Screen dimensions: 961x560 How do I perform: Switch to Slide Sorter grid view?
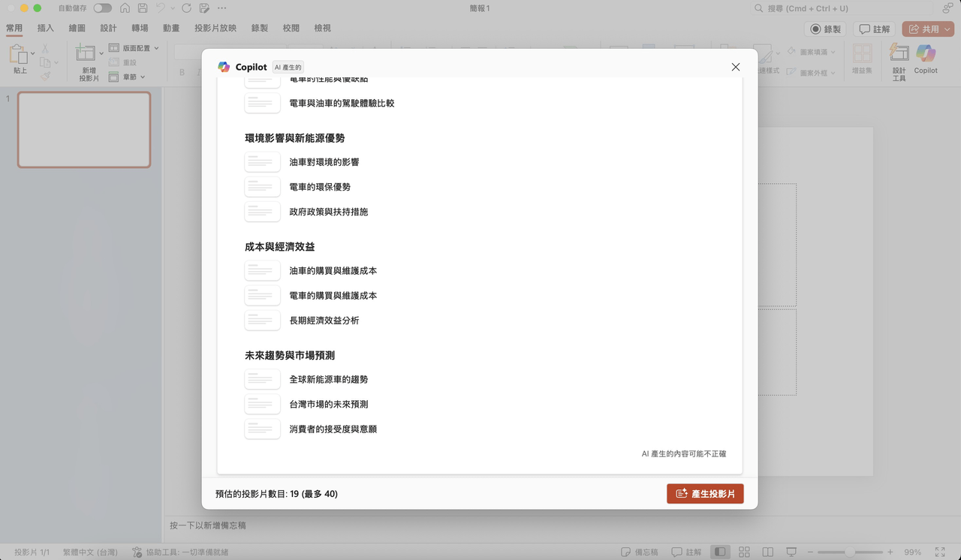(744, 552)
